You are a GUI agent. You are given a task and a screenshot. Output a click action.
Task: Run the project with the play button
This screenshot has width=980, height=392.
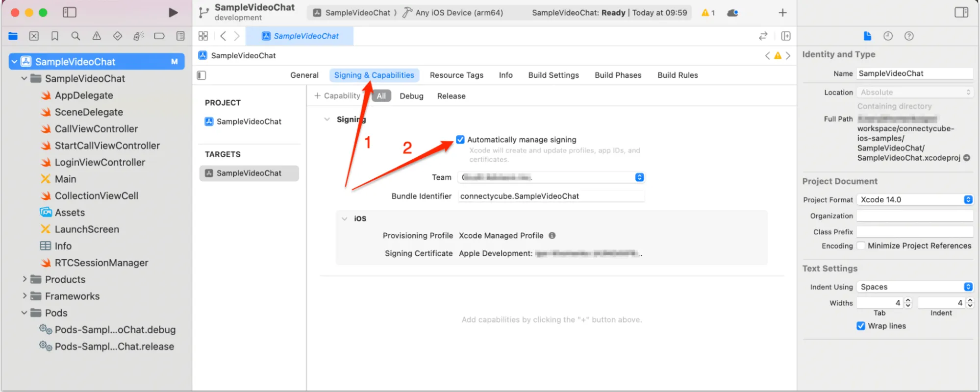pos(173,12)
